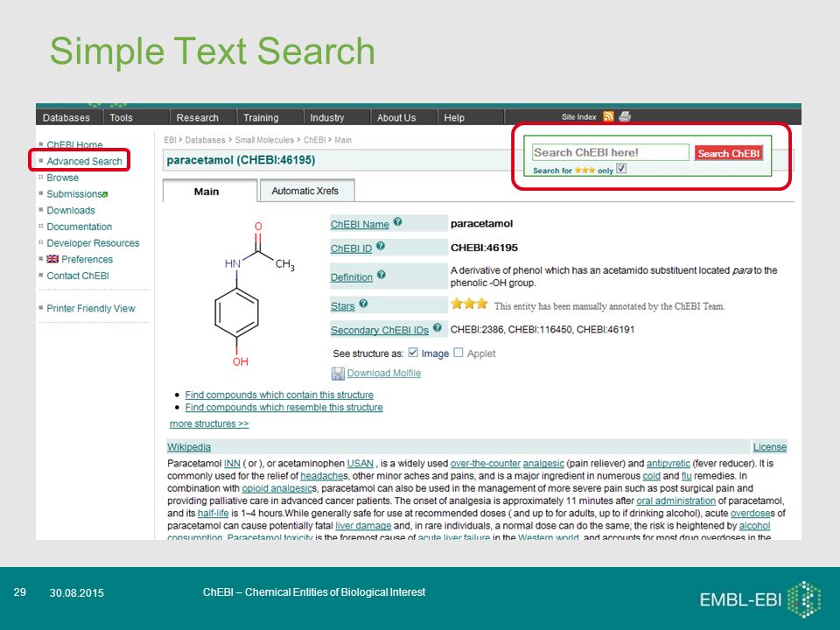
Task: Open the Submissions link
Action: (x=73, y=194)
